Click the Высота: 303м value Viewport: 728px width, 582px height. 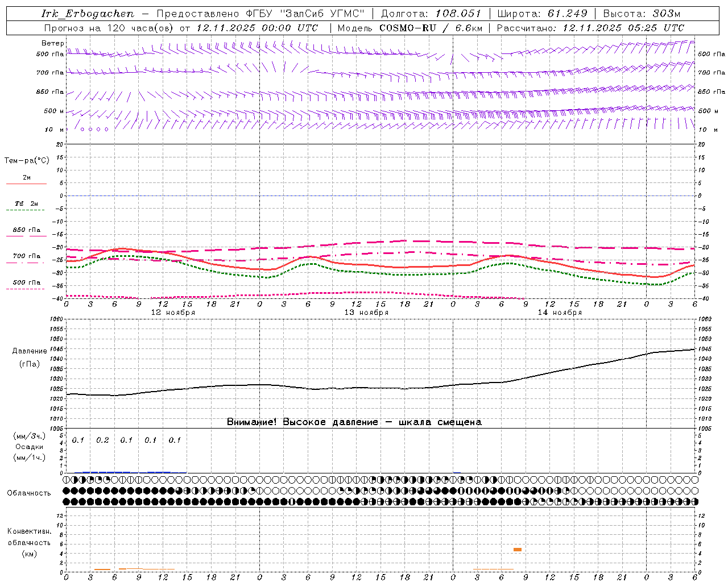(x=642, y=14)
